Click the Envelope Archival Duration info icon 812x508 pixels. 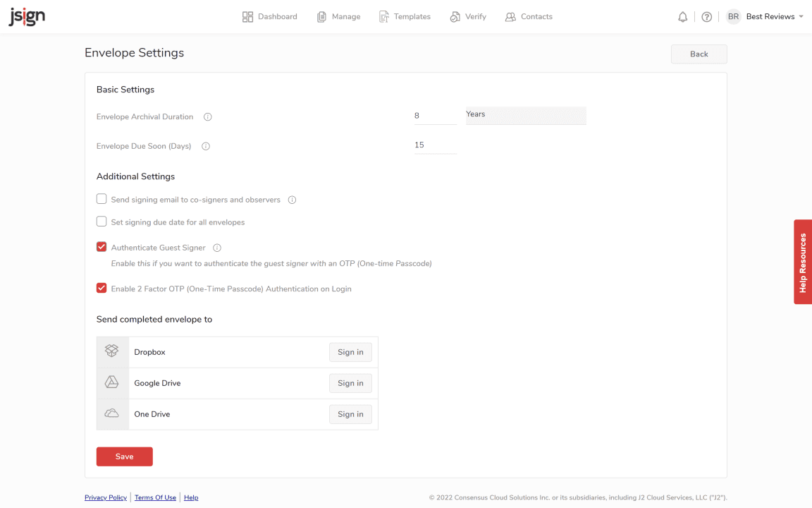click(x=207, y=116)
